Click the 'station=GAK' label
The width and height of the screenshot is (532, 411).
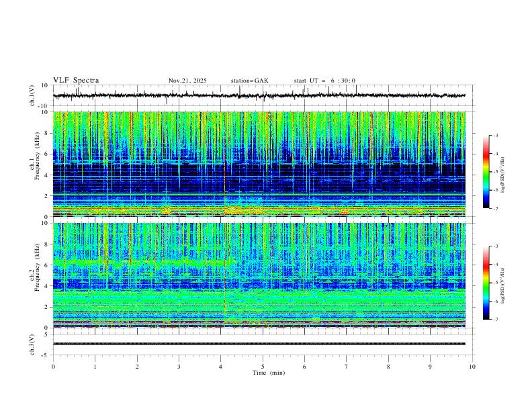(249, 81)
